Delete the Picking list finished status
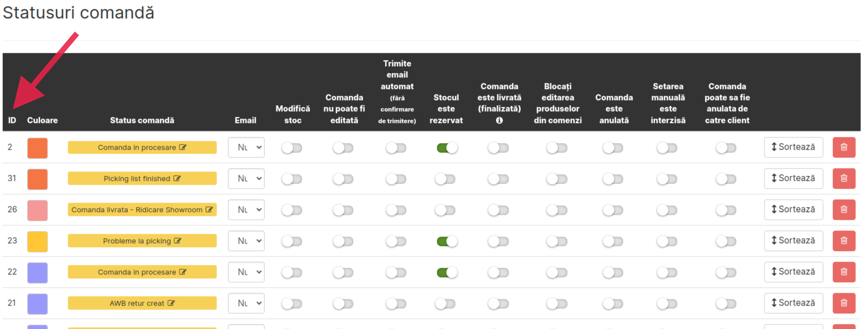 [x=843, y=179]
